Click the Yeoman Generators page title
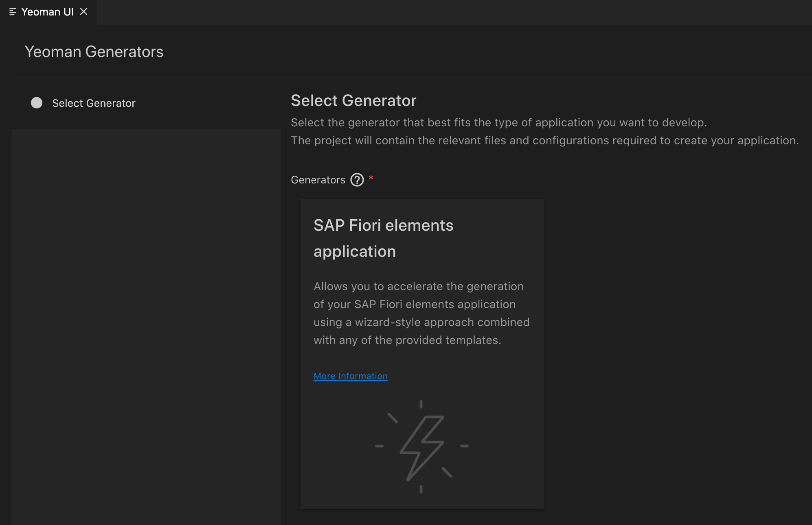This screenshot has width=812, height=525. 94,52
